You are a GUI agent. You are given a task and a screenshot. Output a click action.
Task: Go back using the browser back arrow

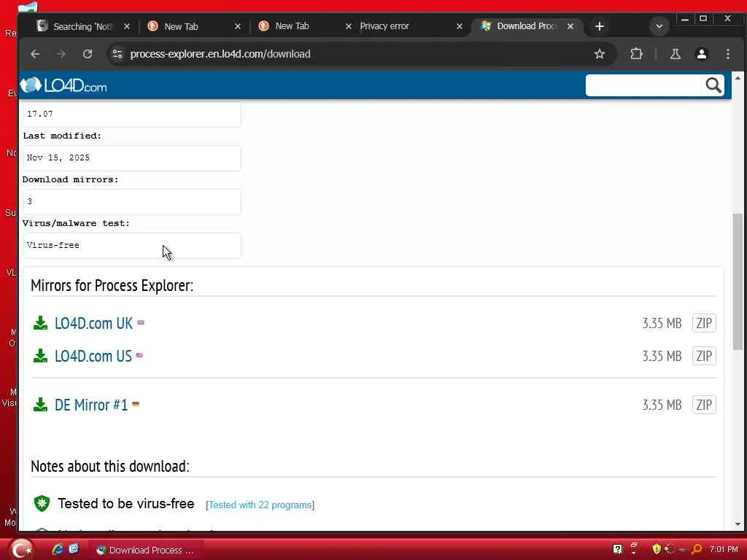[35, 54]
